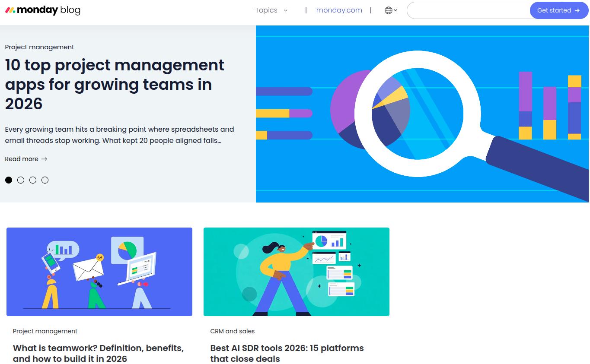This screenshot has height=364, width=590.
Task: Visit the monday.com link in header
Action: [x=339, y=10]
